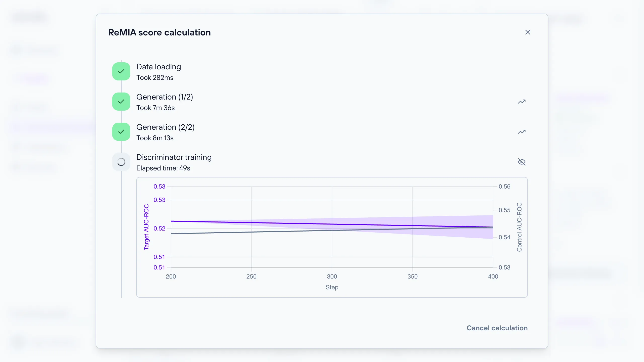Show chart for Generation (2/2) step
This screenshot has width=644, height=362.
522,132
